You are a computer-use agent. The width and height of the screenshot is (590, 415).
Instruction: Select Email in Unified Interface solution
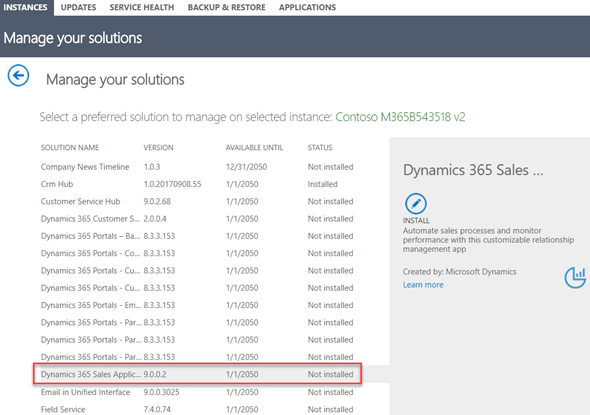[197, 392]
